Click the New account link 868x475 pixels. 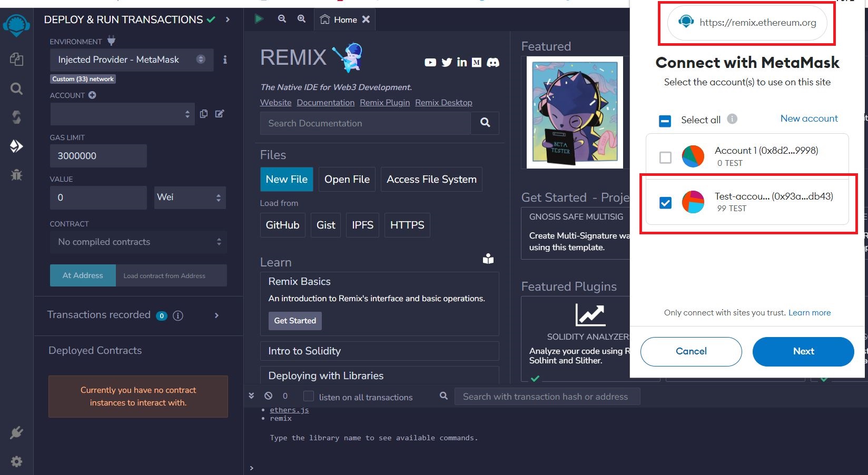(808, 118)
